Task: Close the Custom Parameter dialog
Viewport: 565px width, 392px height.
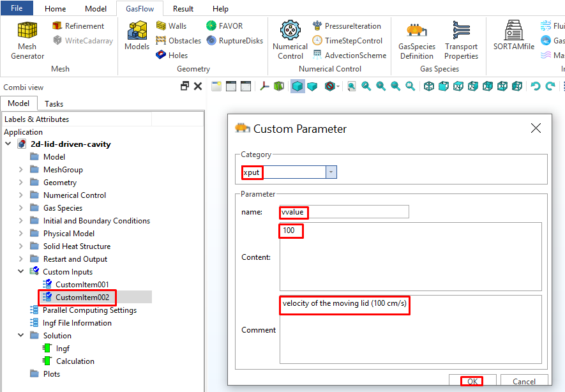Action: pos(536,128)
